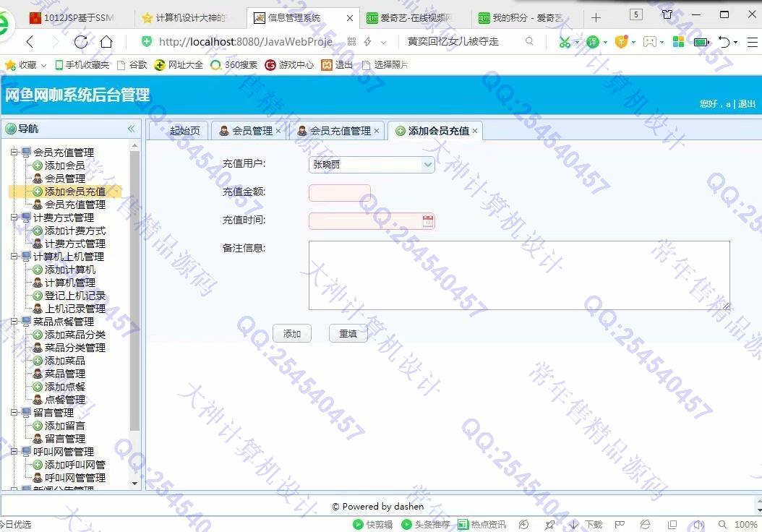Click the 备注信息 text area
762x532 pixels.
(x=519, y=275)
